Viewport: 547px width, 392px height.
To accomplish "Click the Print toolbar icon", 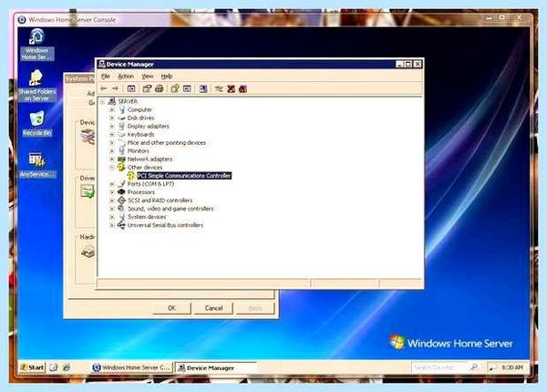I will pyautogui.click(x=159, y=88).
